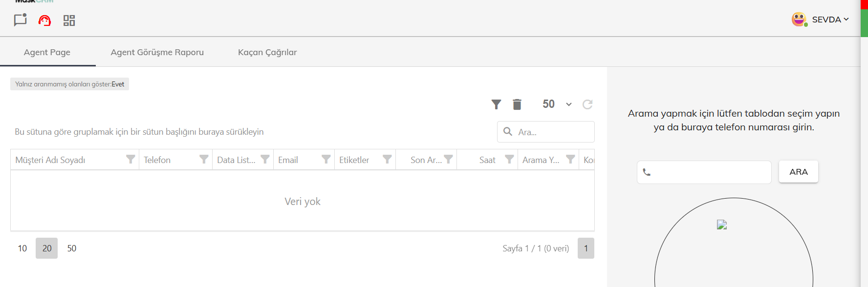Open the Etiketler column filter
Viewport: 868px width, 287px height.
coord(387,160)
